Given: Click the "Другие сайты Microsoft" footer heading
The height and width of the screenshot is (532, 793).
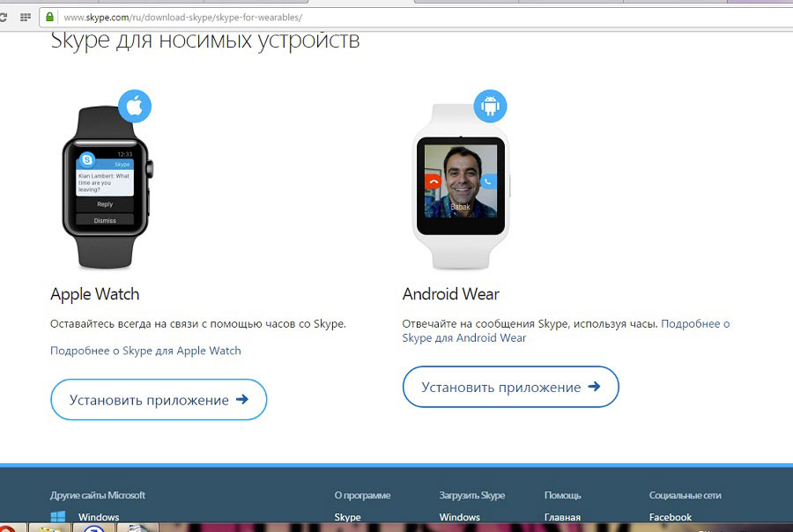Looking at the screenshot, I should 98,495.
